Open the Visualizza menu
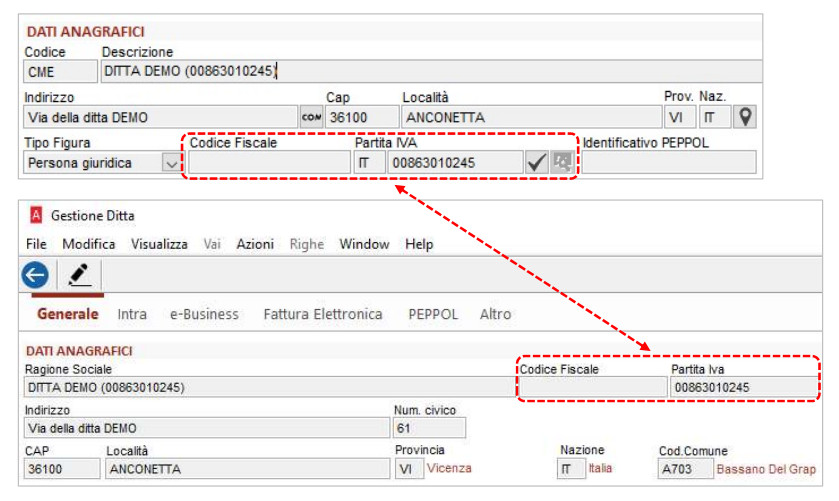839x501 pixels. click(159, 244)
